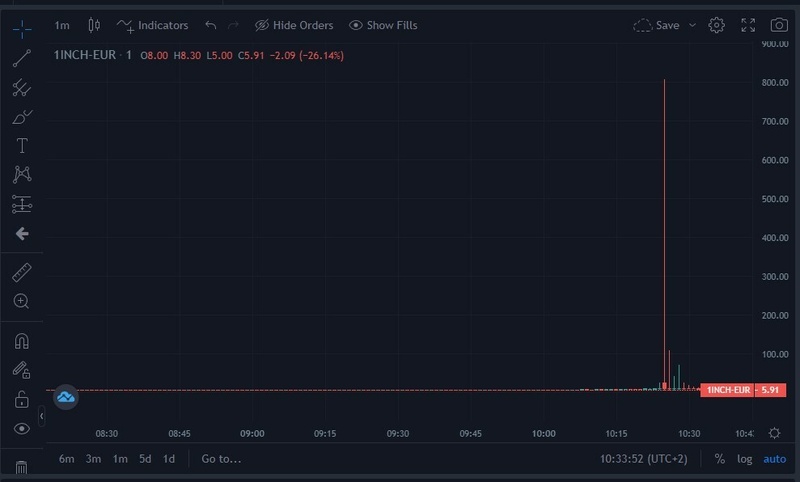Open chart settings gear in top toolbar

[716, 25]
